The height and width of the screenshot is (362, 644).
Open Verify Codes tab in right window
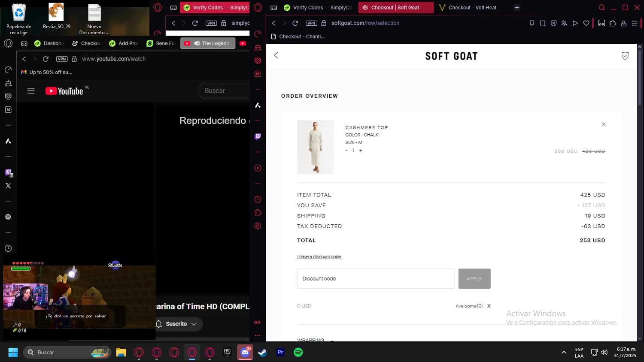click(318, 8)
